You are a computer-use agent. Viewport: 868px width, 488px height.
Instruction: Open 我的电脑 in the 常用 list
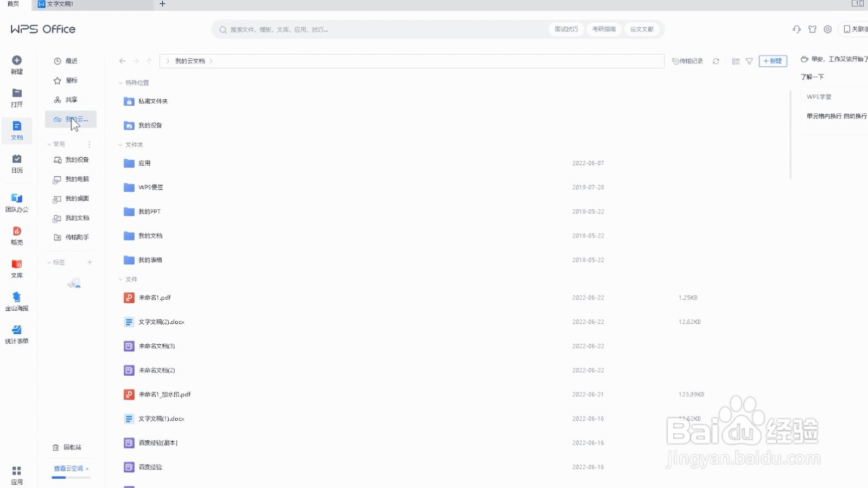(x=71, y=179)
